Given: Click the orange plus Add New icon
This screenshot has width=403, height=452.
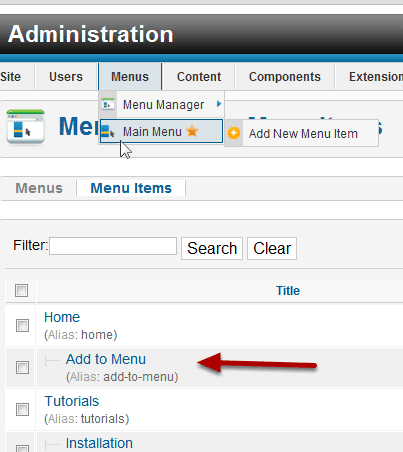Looking at the screenshot, I should tap(234, 133).
